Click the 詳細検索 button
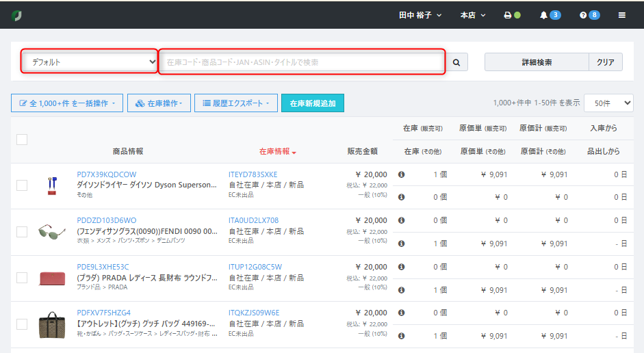This screenshot has width=644, height=353. click(537, 62)
